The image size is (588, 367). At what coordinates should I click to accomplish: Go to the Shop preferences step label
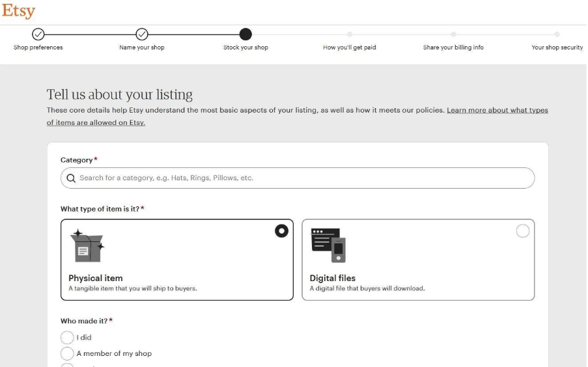38,48
